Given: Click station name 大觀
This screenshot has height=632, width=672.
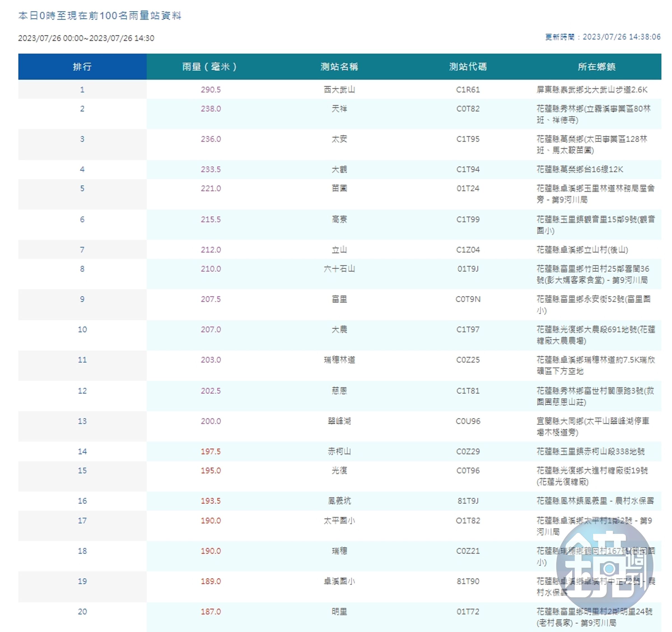Looking at the screenshot, I should click(339, 169).
